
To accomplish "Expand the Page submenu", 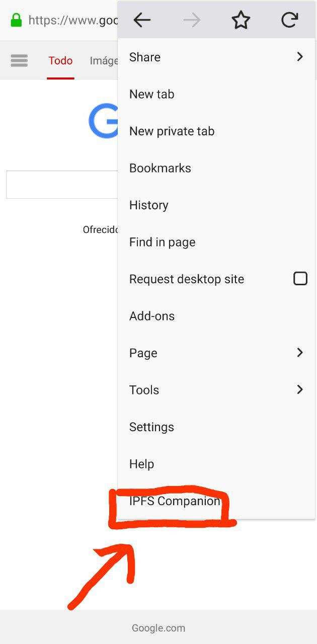I will pyautogui.click(x=216, y=353).
